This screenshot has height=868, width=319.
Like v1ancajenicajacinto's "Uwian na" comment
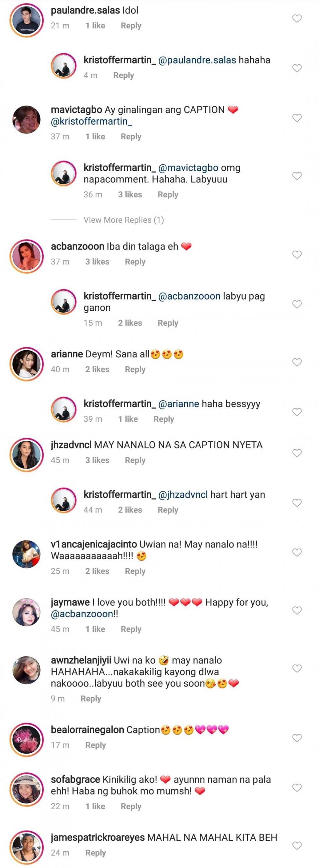pos(297,553)
